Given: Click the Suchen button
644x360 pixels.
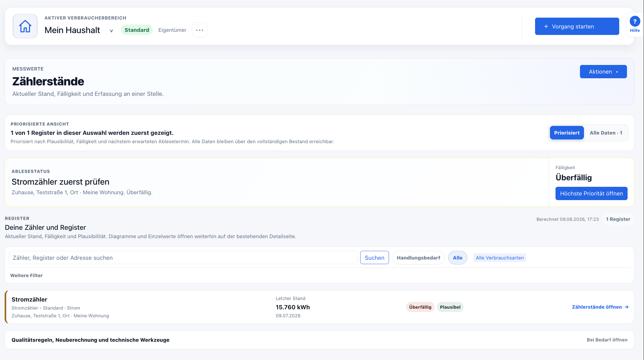Looking at the screenshot, I should (x=374, y=258).
